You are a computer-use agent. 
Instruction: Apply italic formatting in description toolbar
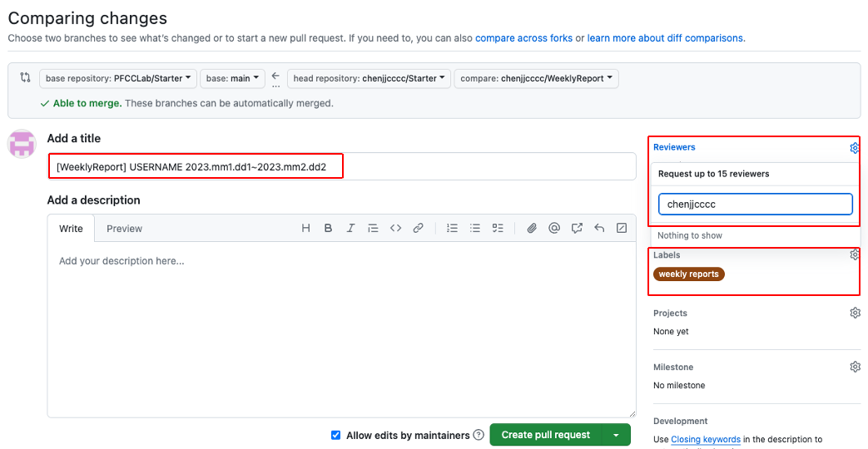pos(350,228)
